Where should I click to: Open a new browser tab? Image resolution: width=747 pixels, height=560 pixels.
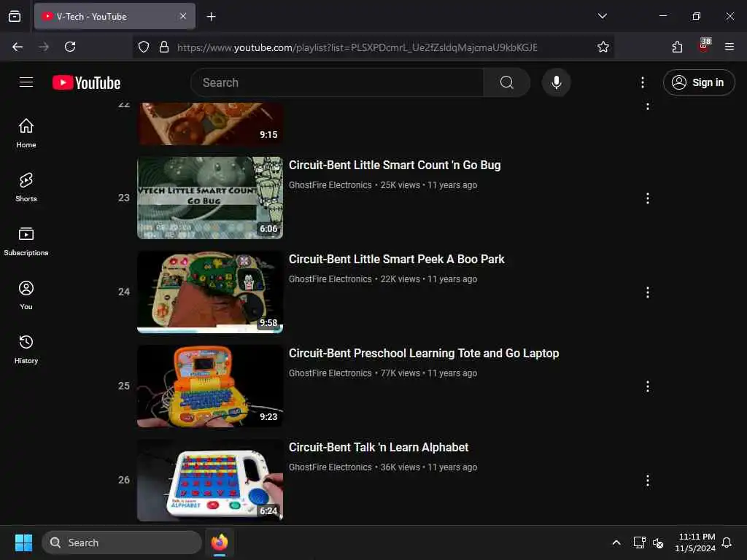[x=211, y=17]
